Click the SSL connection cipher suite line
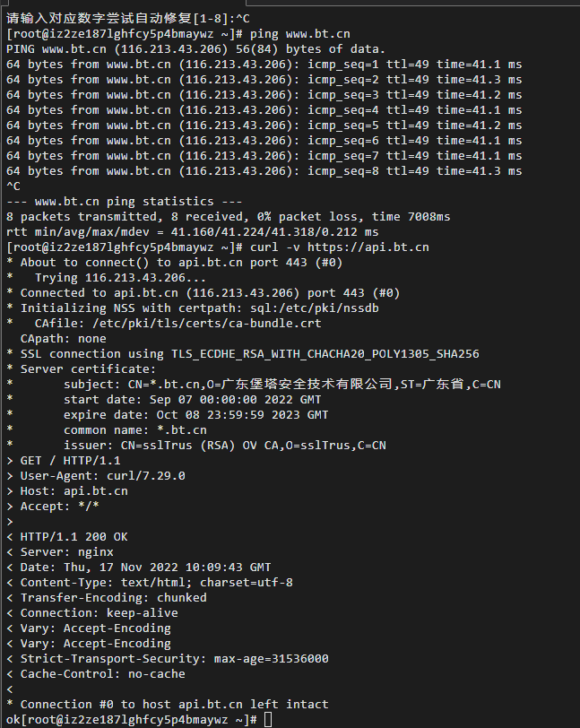Image resolution: width=580 pixels, height=728 pixels. pos(243,354)
